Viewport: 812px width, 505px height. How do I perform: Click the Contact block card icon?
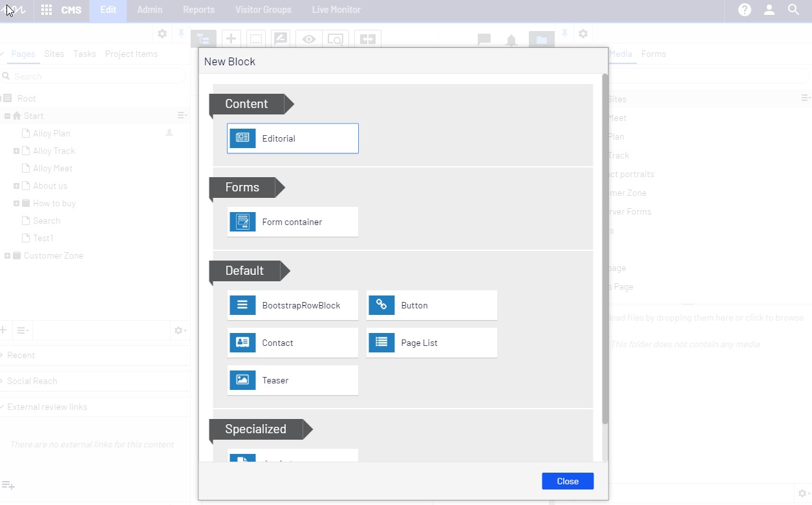pos(242,343)
